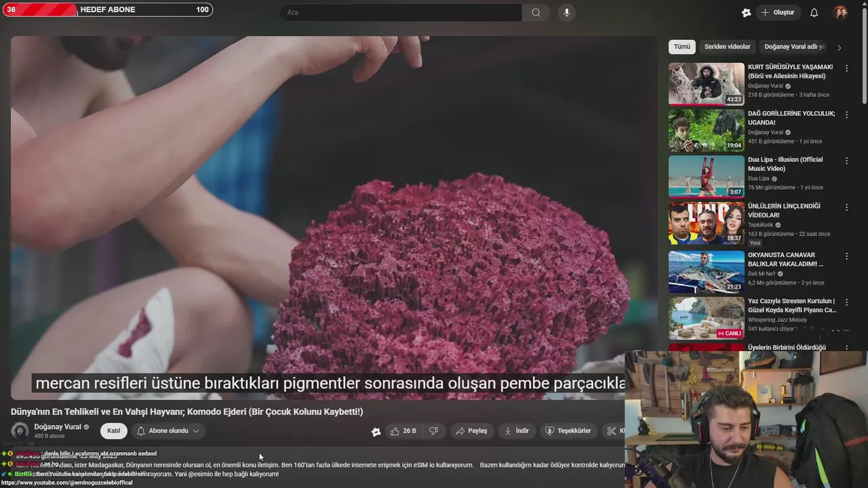Click the search magnifier button
The image size is (868, 488).
(536, 12)
